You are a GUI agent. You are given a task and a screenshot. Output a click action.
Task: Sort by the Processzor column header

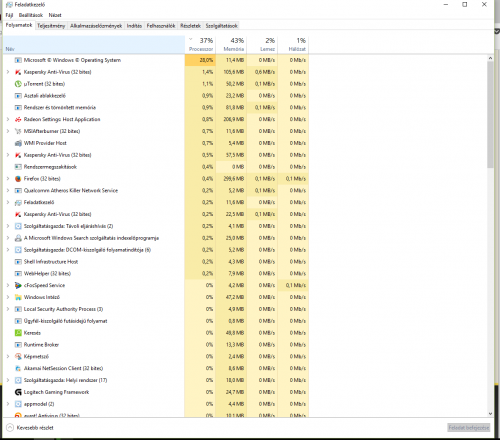(200, 44)
